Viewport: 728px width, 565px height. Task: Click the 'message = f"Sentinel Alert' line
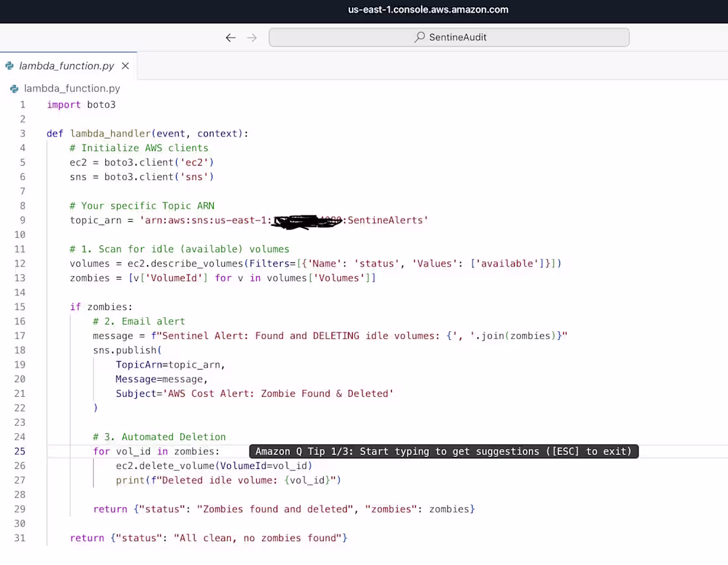(330, 335)
